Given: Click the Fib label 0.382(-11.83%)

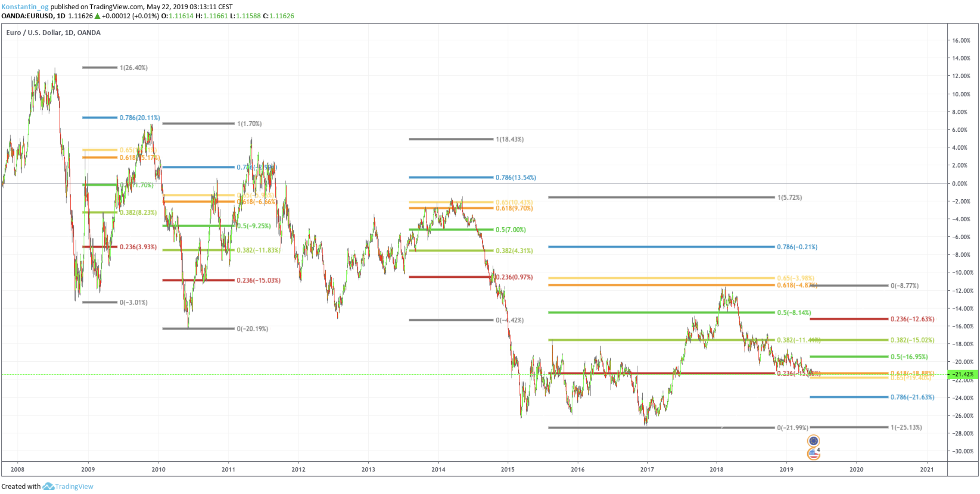Looking at the screenshot, I should (258, 250).
